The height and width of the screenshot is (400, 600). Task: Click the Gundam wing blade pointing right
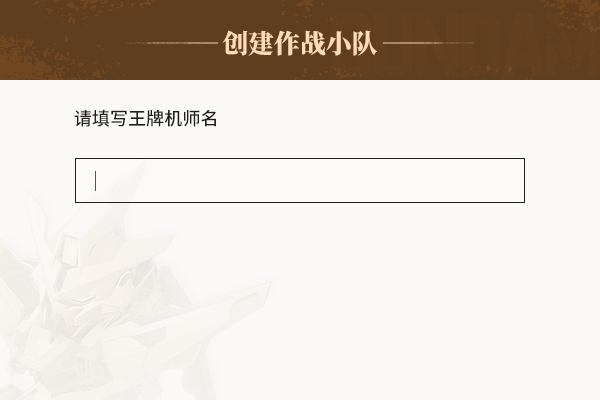(214, 310)
